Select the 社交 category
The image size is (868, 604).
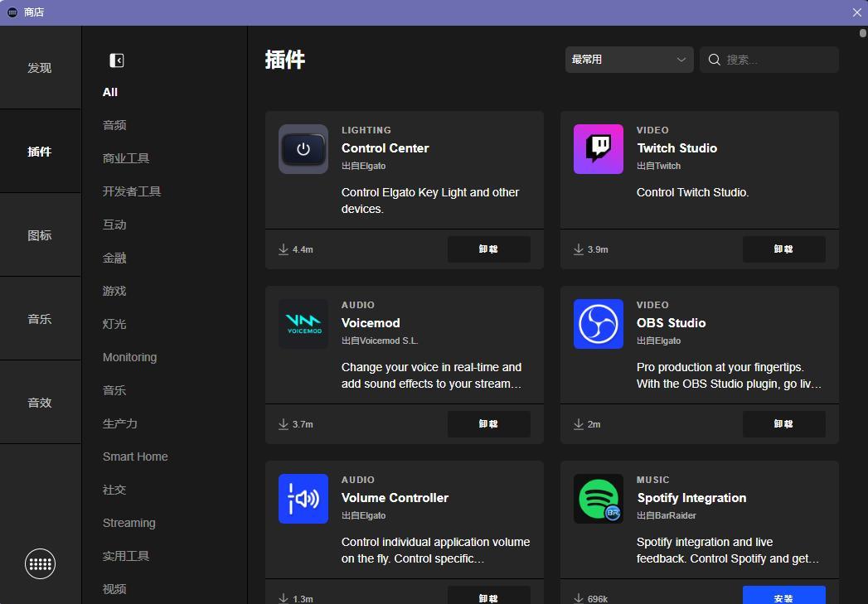[x=114, y=490]
